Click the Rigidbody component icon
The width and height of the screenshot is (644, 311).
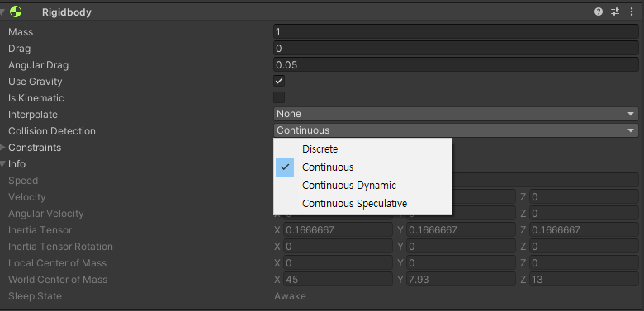point(16,12)
